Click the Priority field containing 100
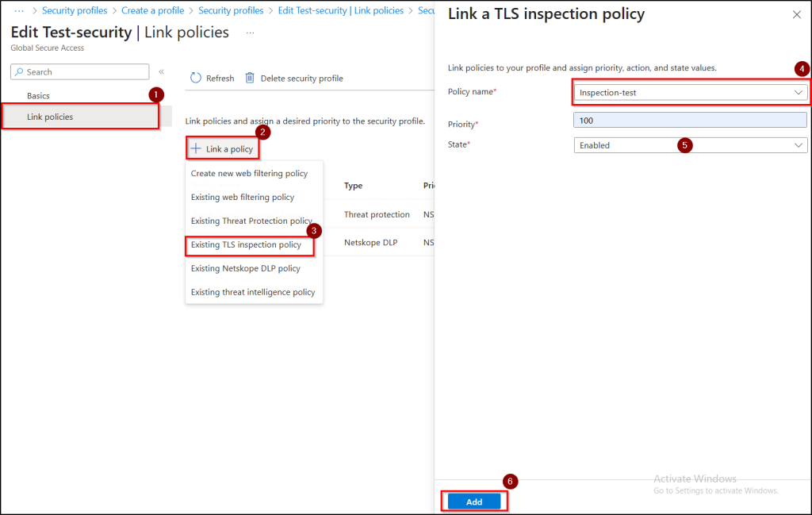Screen dimensions: 812x515 pos(690,121)
